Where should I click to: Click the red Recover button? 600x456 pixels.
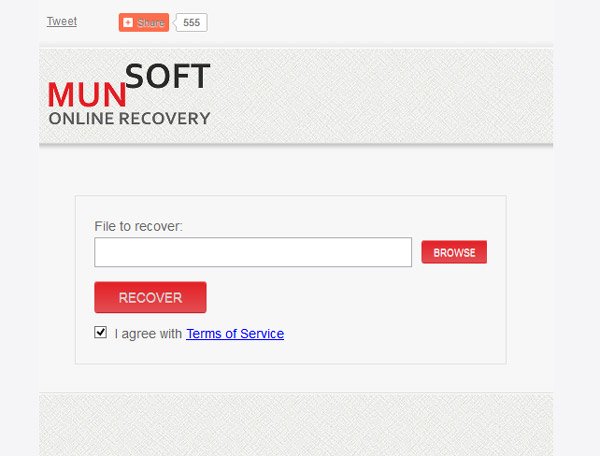150,297
